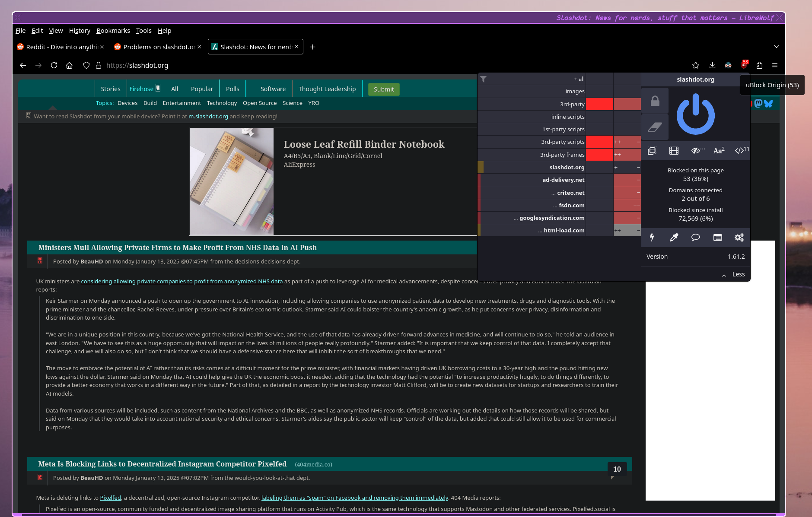This screenshot has width=812, height=517.
Task: Expand the '+ all' firewall row
Action: click(532, 79)
